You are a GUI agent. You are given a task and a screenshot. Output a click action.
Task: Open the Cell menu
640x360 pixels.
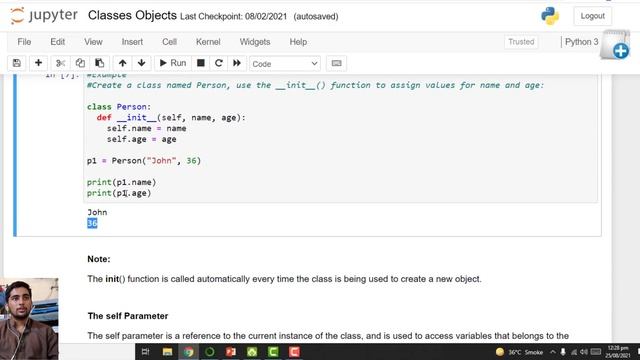click(x=169, y=42)
